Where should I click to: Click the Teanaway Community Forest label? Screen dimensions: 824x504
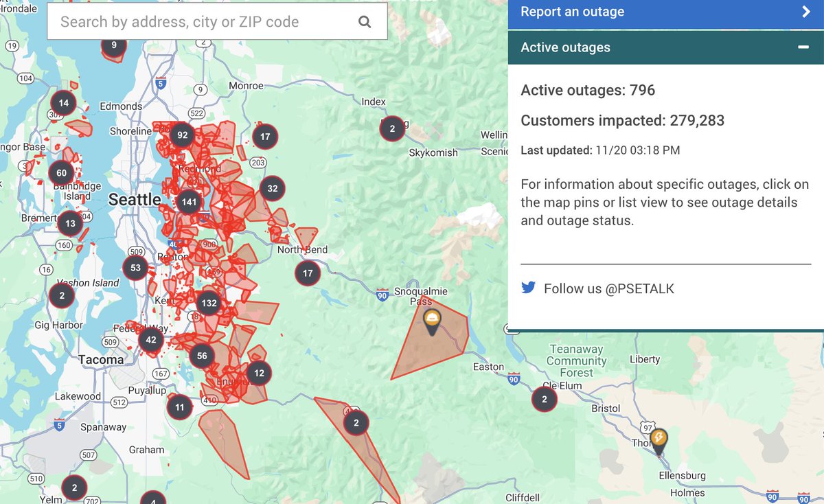(x=577, y=361)
